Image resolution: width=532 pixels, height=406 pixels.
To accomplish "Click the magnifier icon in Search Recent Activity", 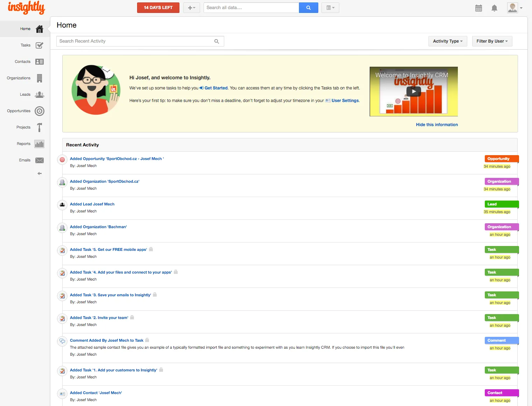I will pos(217,41).
